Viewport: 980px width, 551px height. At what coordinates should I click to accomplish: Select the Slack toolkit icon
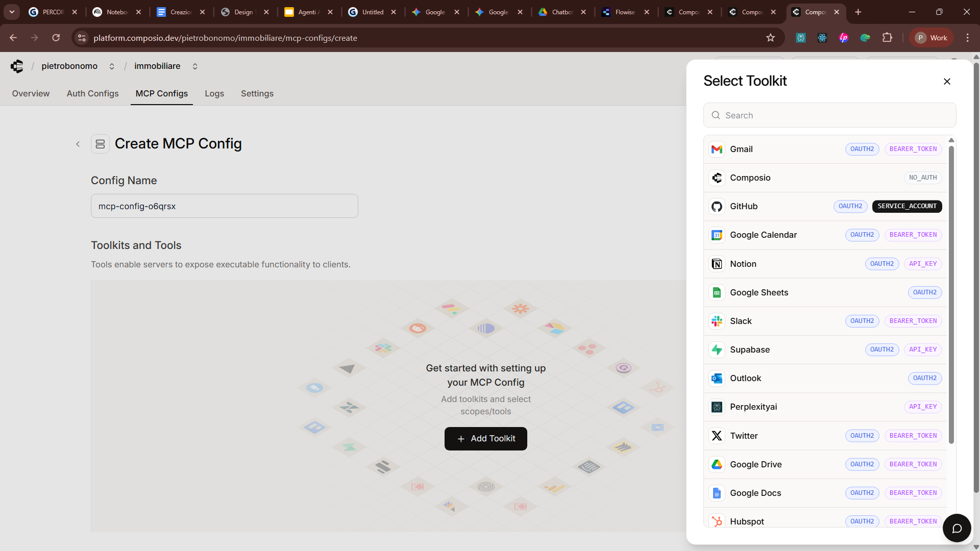717,321
